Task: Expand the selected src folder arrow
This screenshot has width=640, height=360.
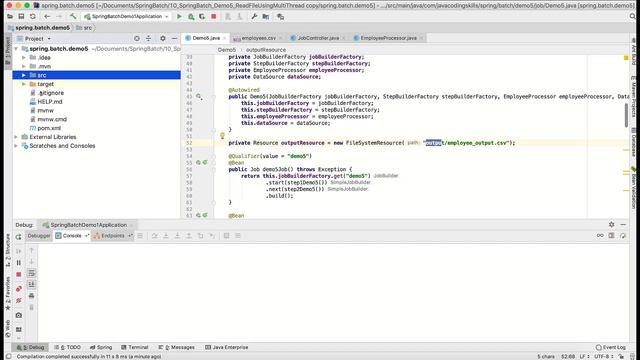Action: 24,75
